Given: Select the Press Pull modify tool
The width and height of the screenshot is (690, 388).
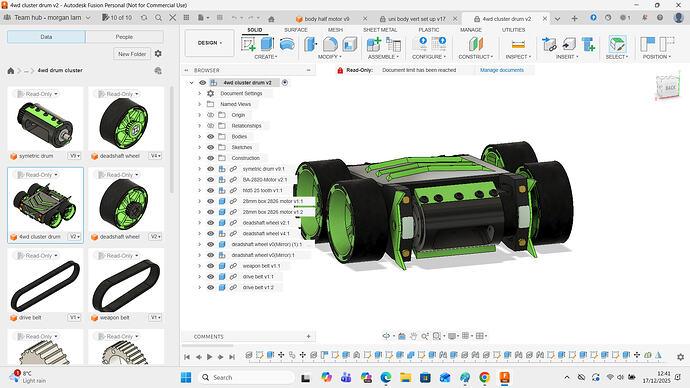Looking at the screenshot, I should tap(310, 44).
